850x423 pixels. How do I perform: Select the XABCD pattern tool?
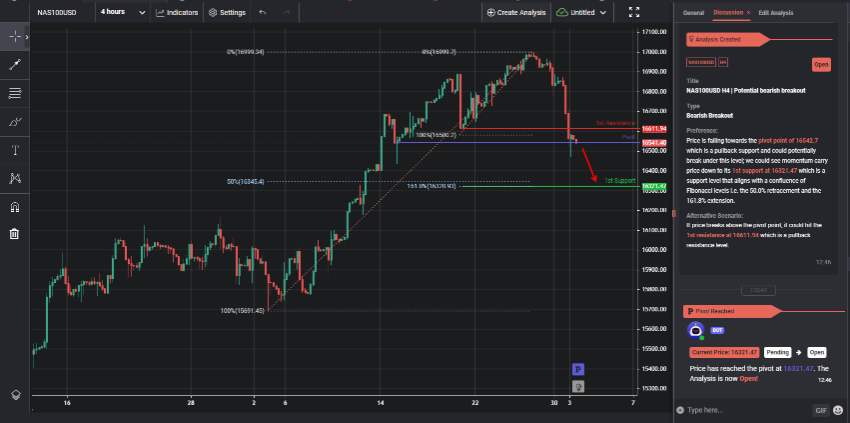[15, 178]
